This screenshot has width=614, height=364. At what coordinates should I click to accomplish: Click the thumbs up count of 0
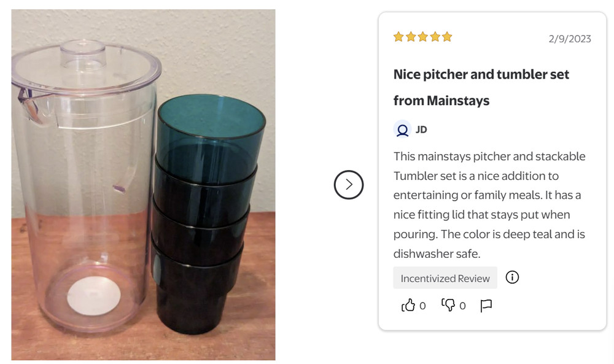point(422,306)
